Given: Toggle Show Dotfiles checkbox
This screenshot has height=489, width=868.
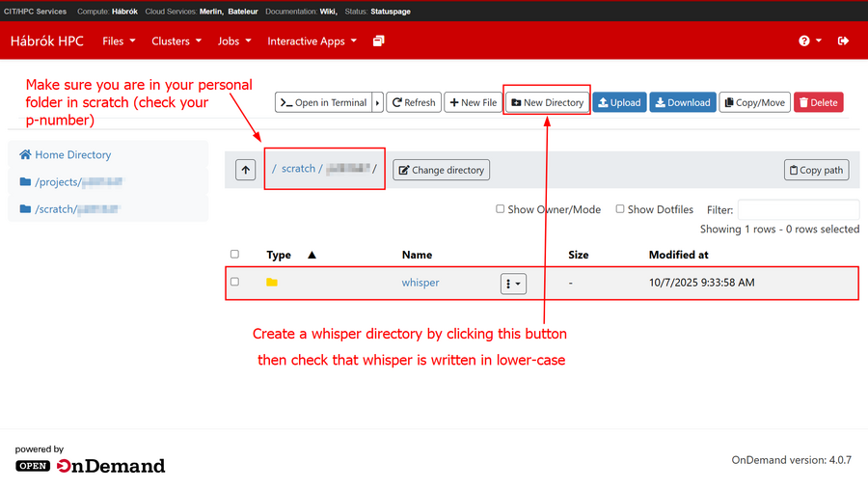Looking at the screenshot, I should (x=620, y=209).
